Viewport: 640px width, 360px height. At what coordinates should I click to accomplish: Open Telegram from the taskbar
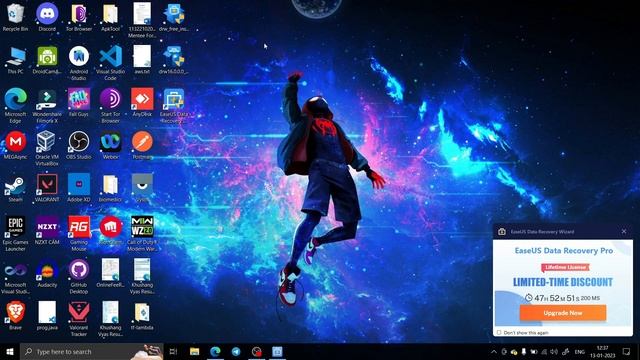tap(236, 351)
